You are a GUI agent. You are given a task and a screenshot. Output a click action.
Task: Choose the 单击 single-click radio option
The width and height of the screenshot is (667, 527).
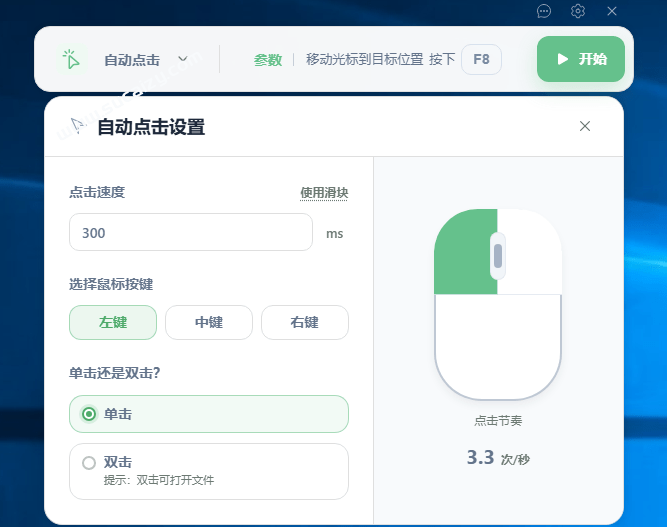coord(209,414)
